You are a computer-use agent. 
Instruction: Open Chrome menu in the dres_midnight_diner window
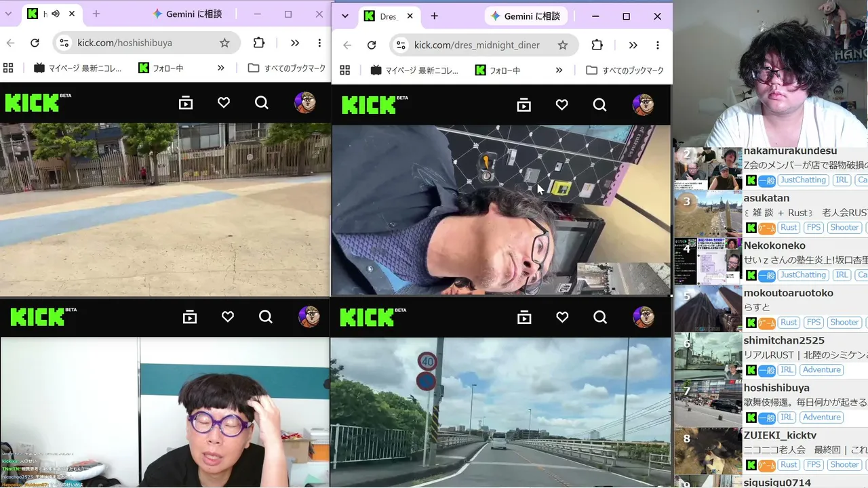tap(657, 45)
